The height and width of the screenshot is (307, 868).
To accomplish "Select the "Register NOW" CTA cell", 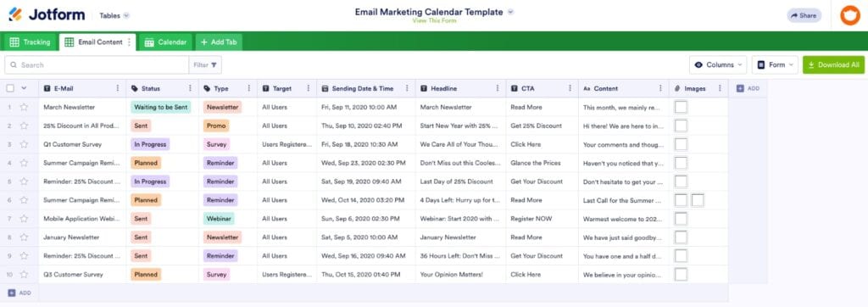I will (542, 219).
